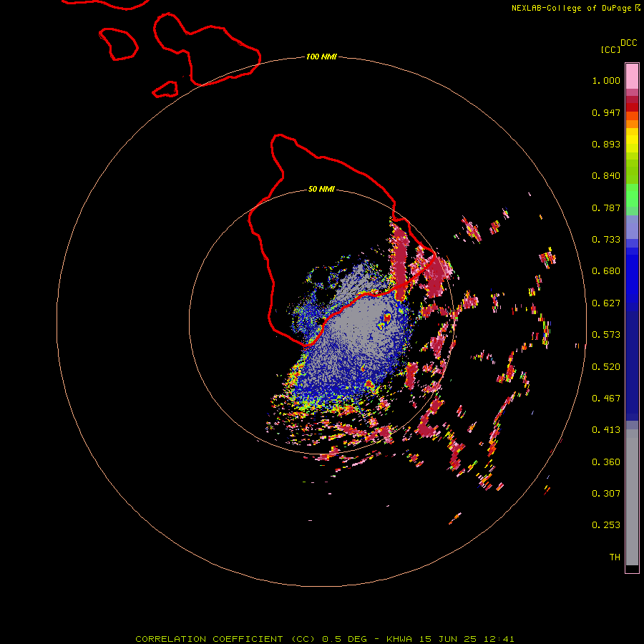Select the 0.573 colorbar value

tap(606, 335)
